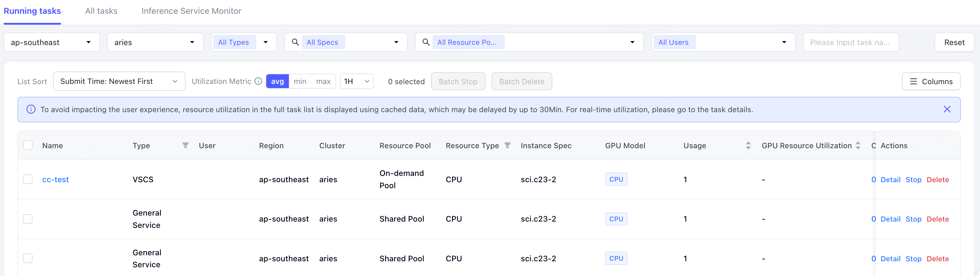The image size is (980, 276).
Task: Open the List Sort Submit Time dropdown
Action: (x=119, y=81)
